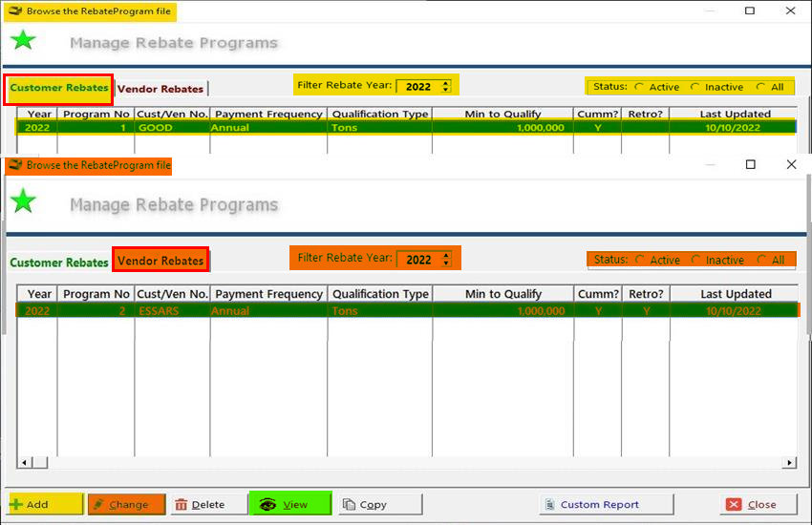Screen dimensions: 812x525
Task: Open Vendor Rebates tab in lower window
Action: pyautogui.click(x=160, y=261)
